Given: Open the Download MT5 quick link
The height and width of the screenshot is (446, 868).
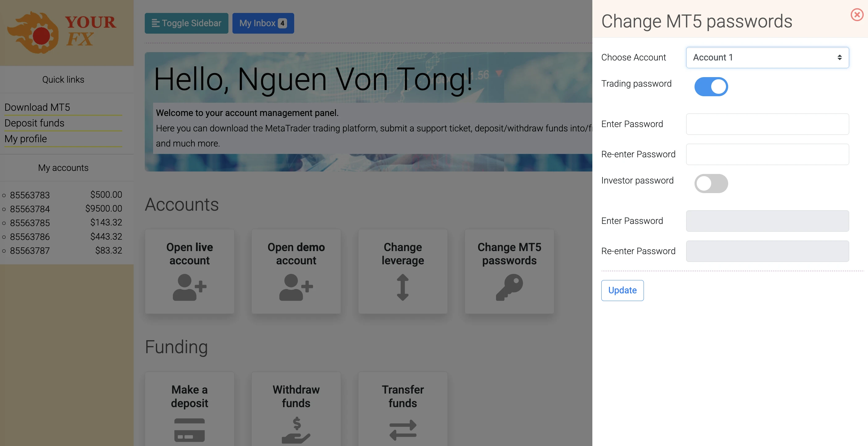Looking at the screenshot, I should [x=37, y=107].
